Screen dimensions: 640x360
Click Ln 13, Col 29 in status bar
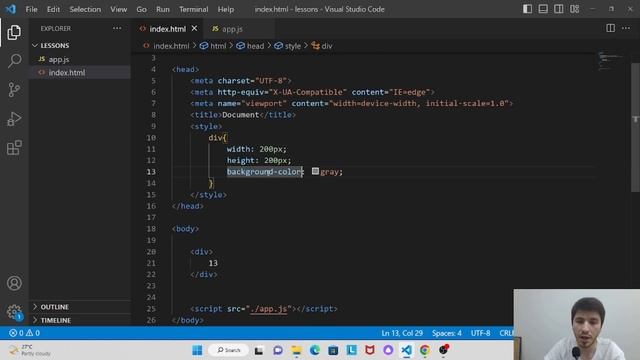(402, 333)
